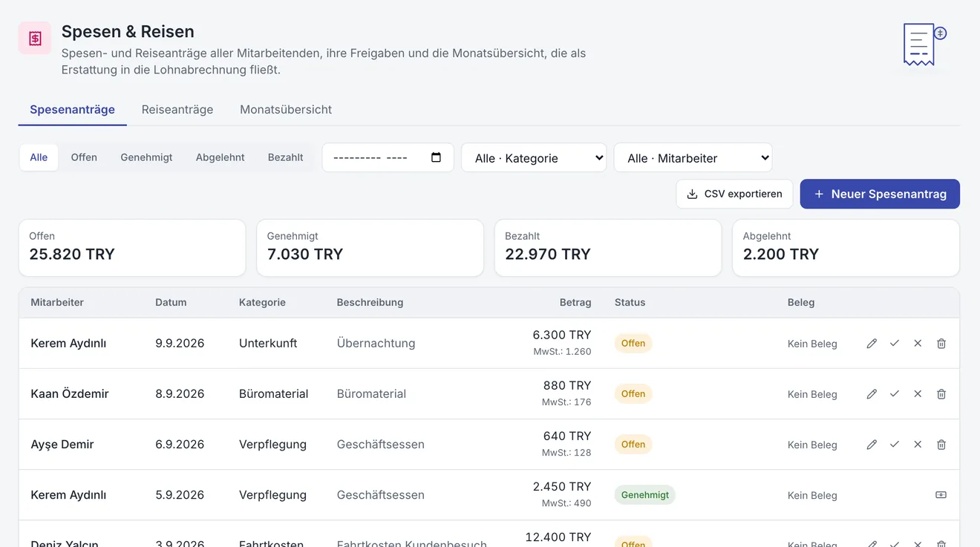Viewport: 980px width, 547px height.
Task: Switch to the Spesenanträge tab
Action: click(x=72, y=110)
